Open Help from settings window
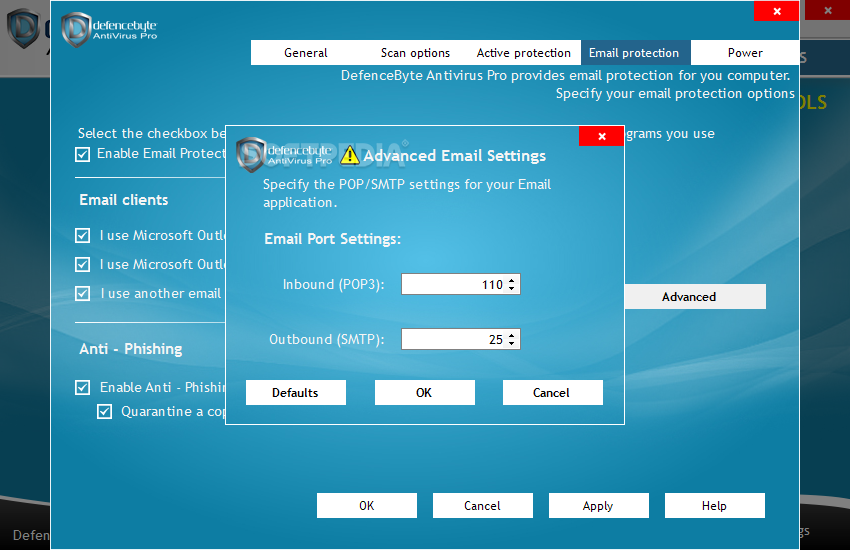Viewport: 850px width, 550px height. 714,506
